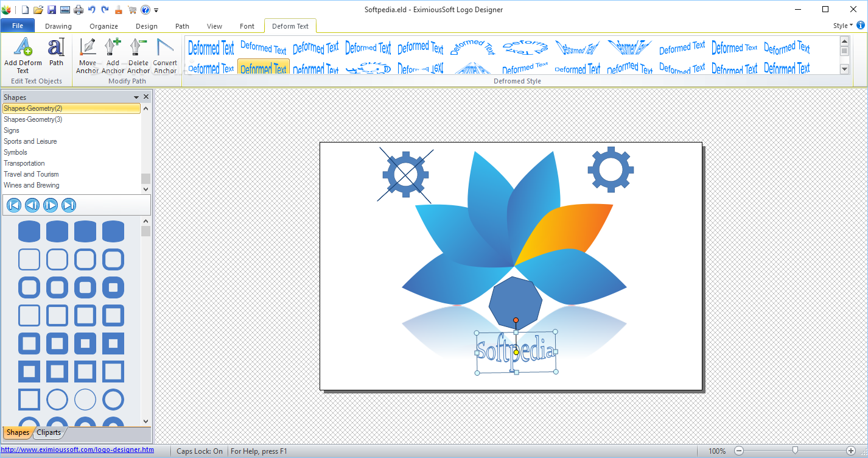The image size is (868, 458).
Task: Click the orange stamp icon in quick toolbar
Action: (119, 10)
